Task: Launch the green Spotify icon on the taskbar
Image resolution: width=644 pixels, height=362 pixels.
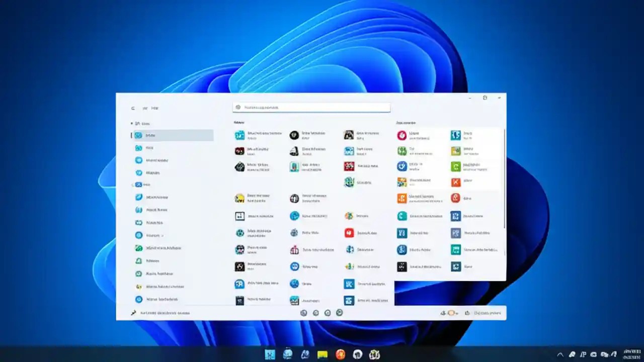Action: pyautogui.click(x=374, y=353)
